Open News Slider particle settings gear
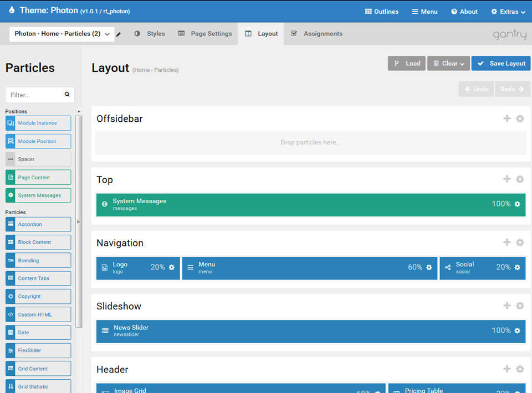This screenshot has height=393, width=532. click(517, 330)
